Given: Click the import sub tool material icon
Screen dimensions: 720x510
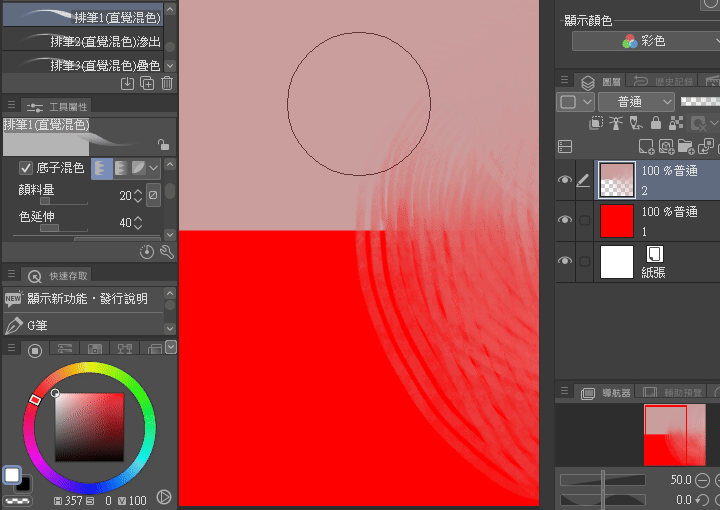Looking at the screenshot, I should pyautogui.click(x=127, y=84).
